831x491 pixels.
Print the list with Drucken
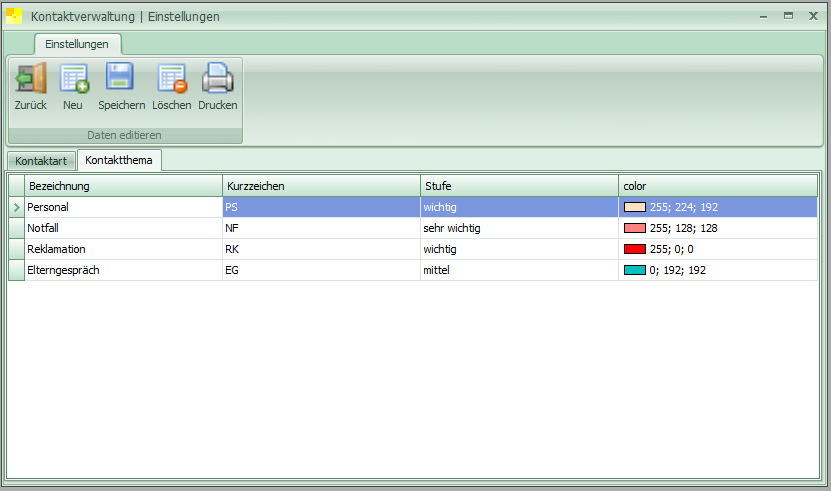(x=217, y=79)
